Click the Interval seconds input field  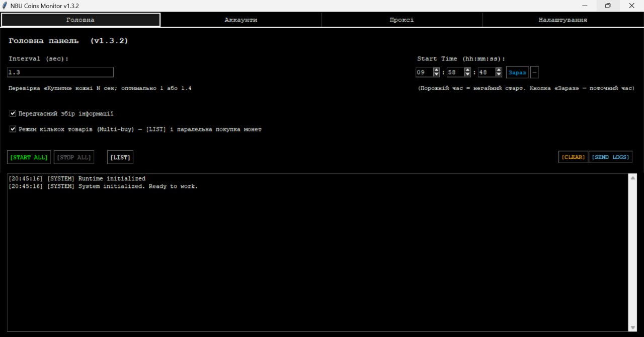tap(60, 72)
